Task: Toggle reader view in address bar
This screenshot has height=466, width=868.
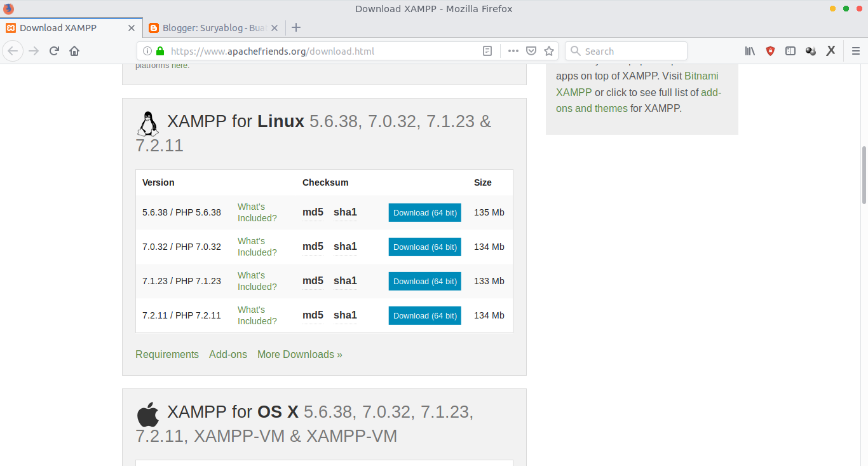Action: coord(487,51)
